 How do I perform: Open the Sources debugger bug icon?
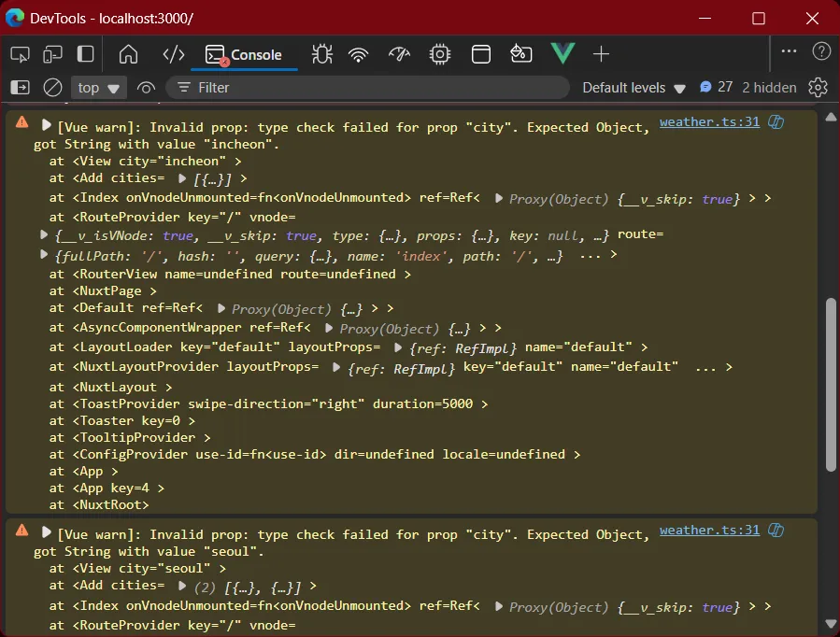click(x=322, y=54)
